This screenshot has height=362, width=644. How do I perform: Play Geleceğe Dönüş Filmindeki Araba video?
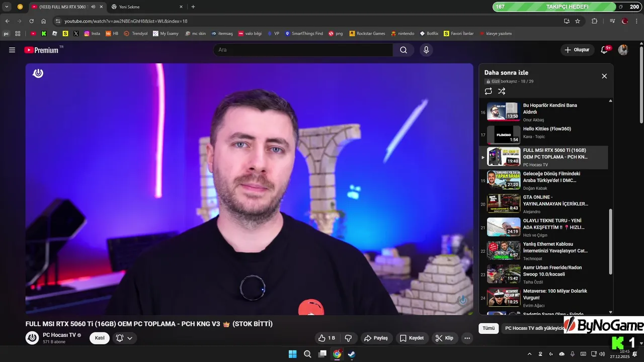coord(543,180)
